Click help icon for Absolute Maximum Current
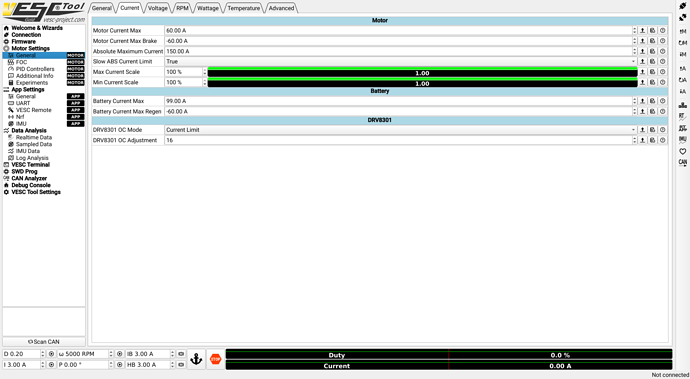This screenshot has height=379, width=690. click(x=663, y=51)
